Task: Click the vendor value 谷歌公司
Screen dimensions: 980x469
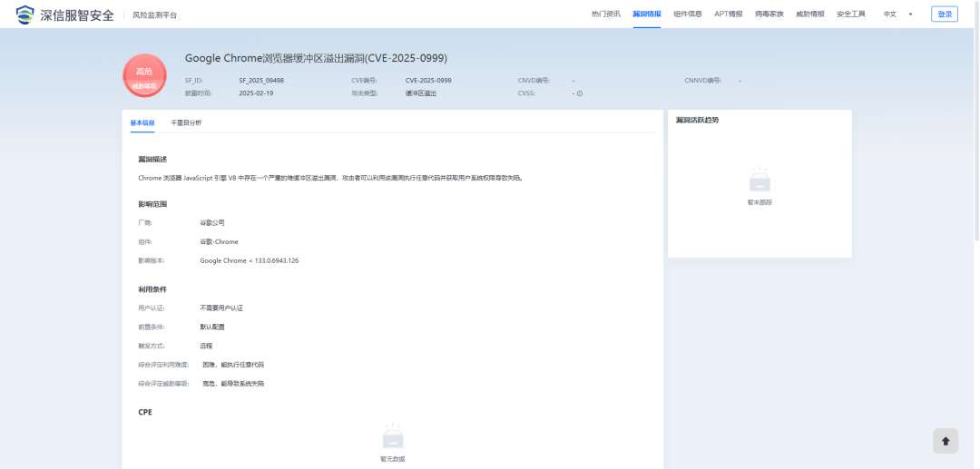Action: point(211,222)
